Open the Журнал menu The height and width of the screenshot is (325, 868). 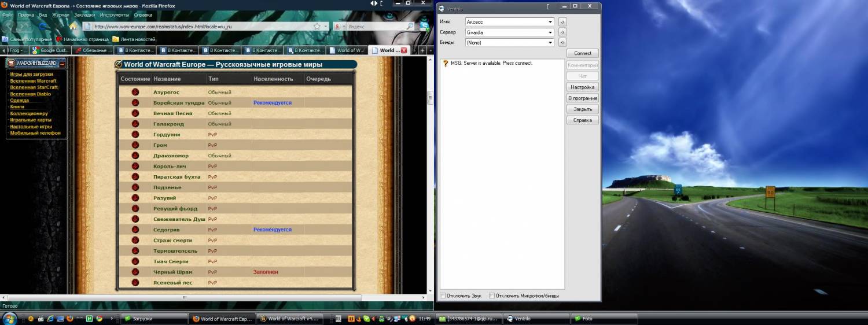(61, 15)
